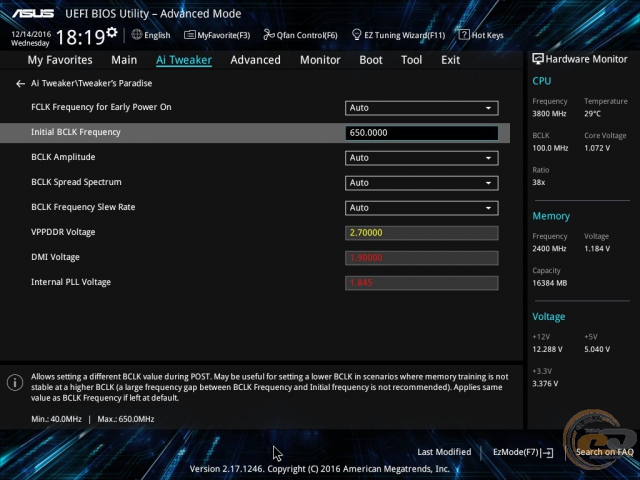Select BCLK Amplitude label
640x480 pixels.
[63, 157]
